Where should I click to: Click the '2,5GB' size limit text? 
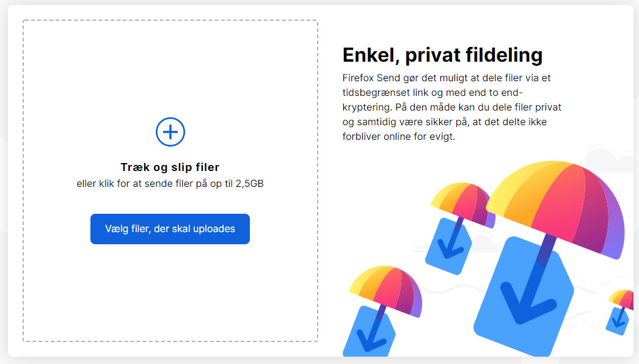tap(249, 183)
